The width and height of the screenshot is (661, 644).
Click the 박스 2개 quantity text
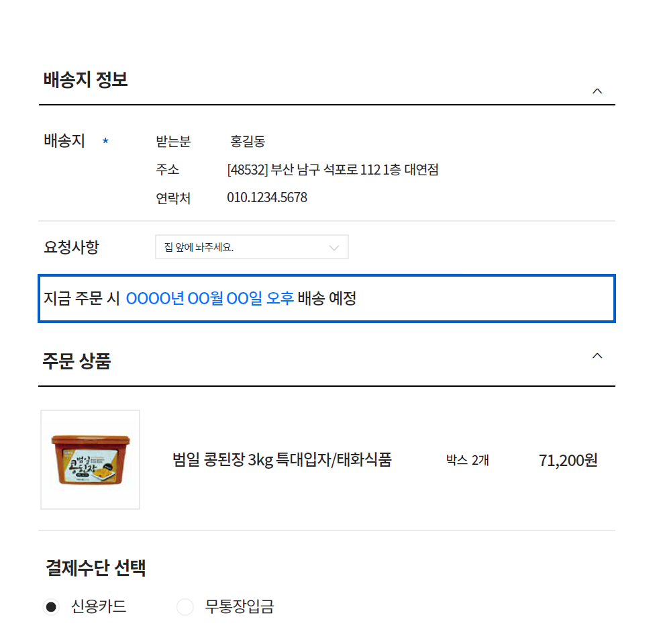(x=468, y=460)
